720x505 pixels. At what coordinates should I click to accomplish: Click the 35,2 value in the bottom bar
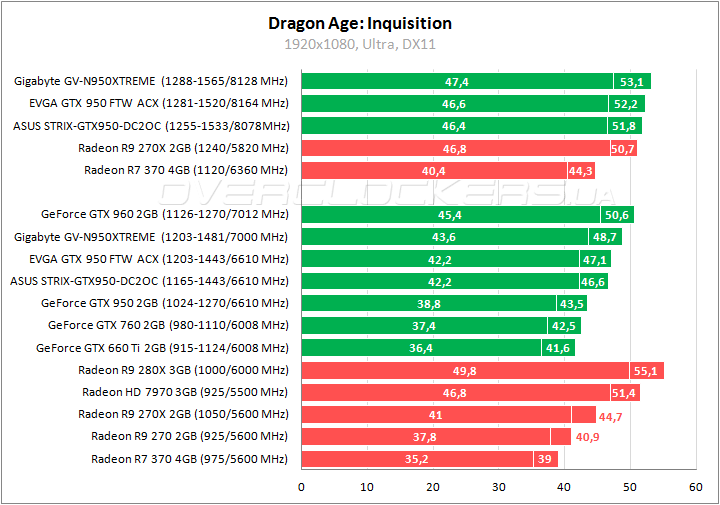click(x=417, y=459)
